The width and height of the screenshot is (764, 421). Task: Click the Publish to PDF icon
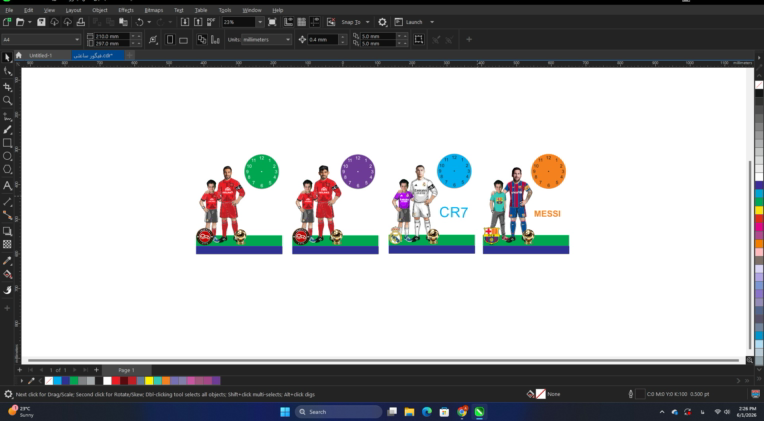click(x=211, y=22)
